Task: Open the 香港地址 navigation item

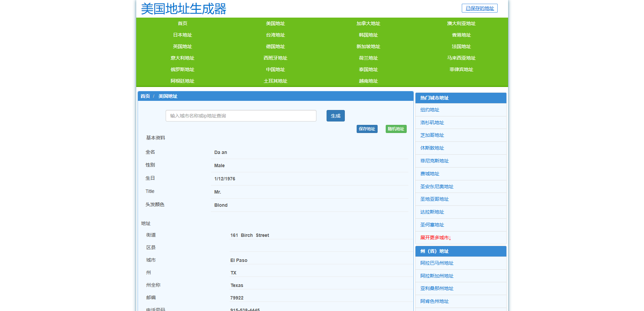Action: [x=461, y=35]
